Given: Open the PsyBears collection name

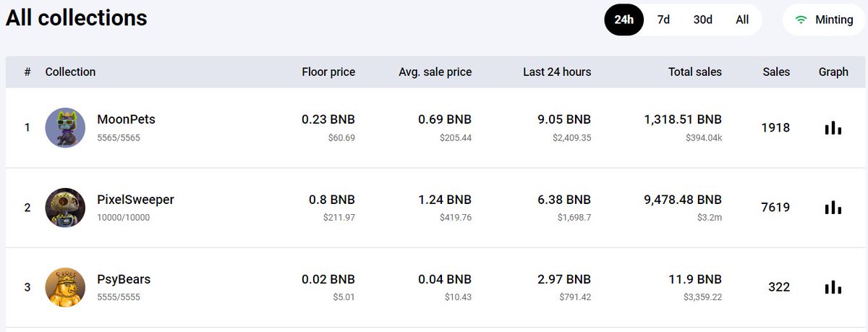Looking at the screenshot, I should click(x=124, y=278).
